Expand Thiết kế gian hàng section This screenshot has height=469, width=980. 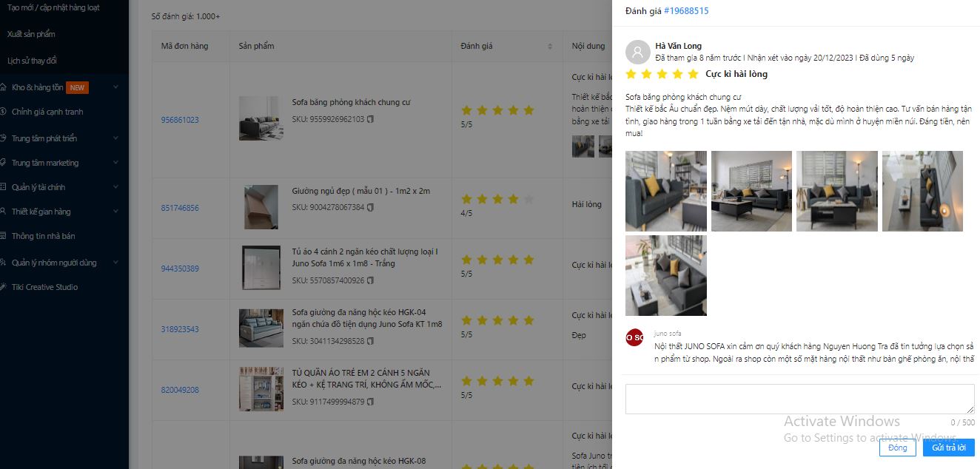(115, 212)
